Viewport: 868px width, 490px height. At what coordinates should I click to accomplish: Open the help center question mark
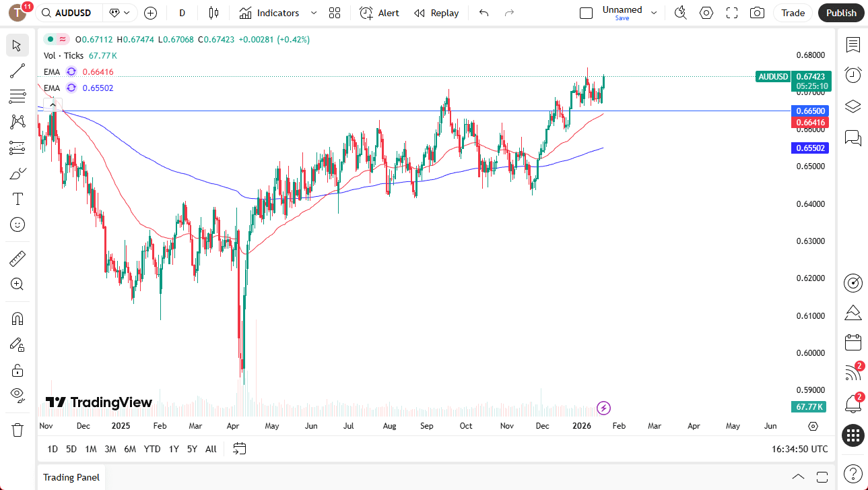(x=853, y=474)
